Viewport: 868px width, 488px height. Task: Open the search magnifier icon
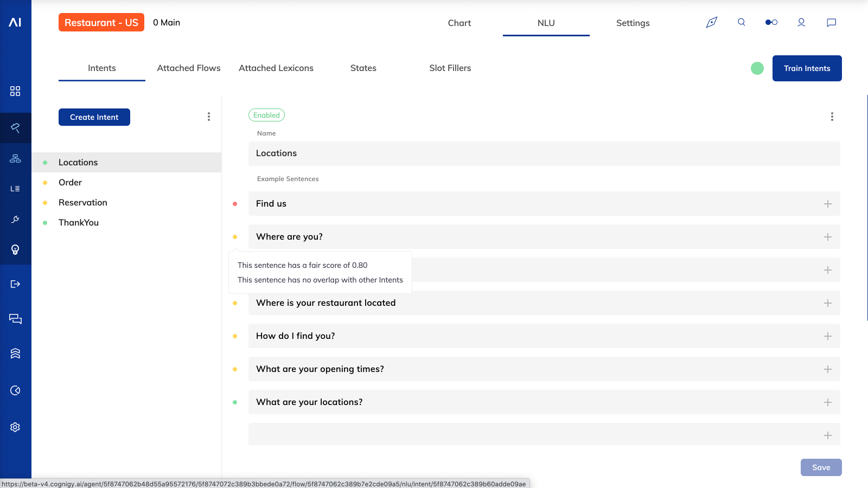point(741,22)
